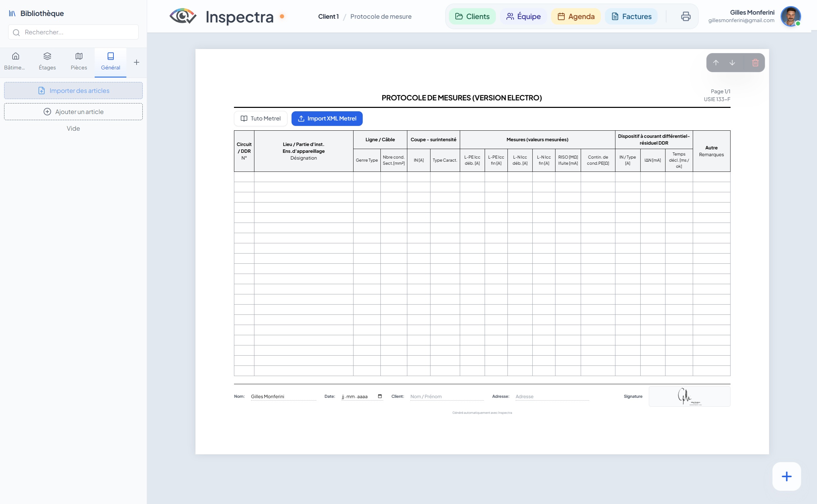The height and width of the screenshot is (504, 817).
Task: Click the Client 1 breadcrumb link
Action: 328,16
